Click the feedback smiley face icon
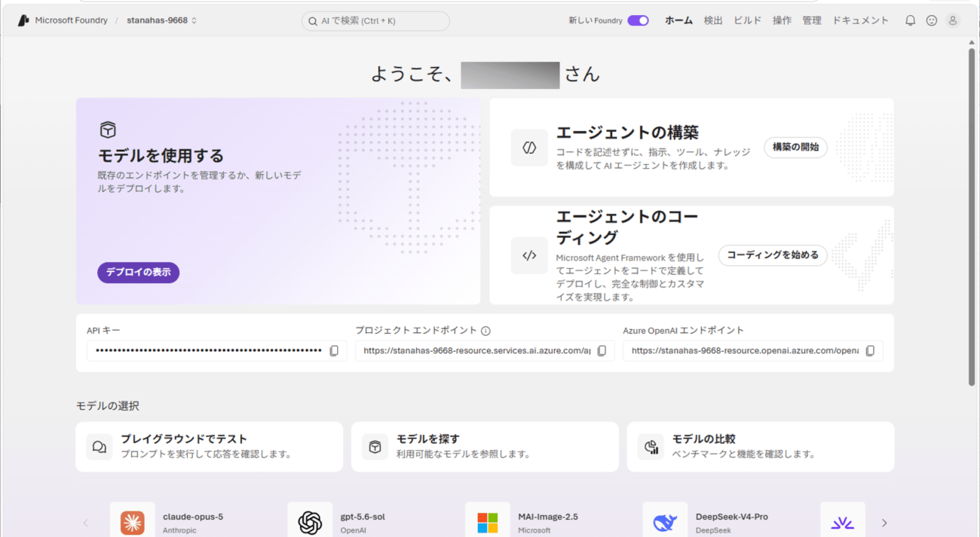The width and height of the screenshot is (980, 537). click(x=932, y=20)
